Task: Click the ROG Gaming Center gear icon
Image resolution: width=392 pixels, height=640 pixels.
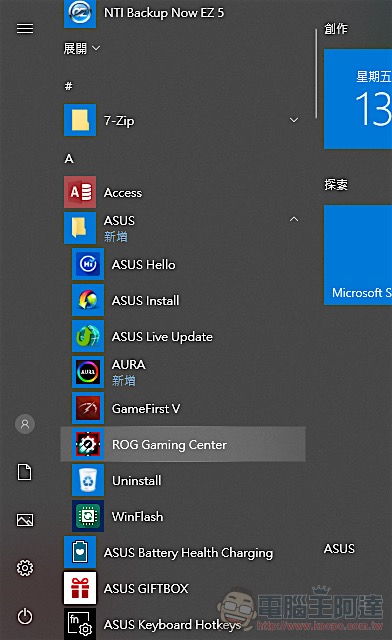Action: pyautogui.click(x=88, y=444)
